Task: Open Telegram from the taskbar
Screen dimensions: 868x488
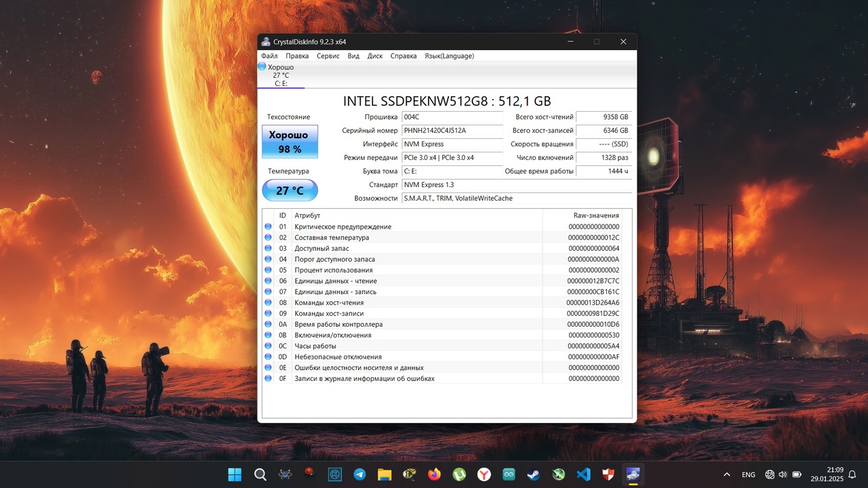Action: click(x=359, y=474)
